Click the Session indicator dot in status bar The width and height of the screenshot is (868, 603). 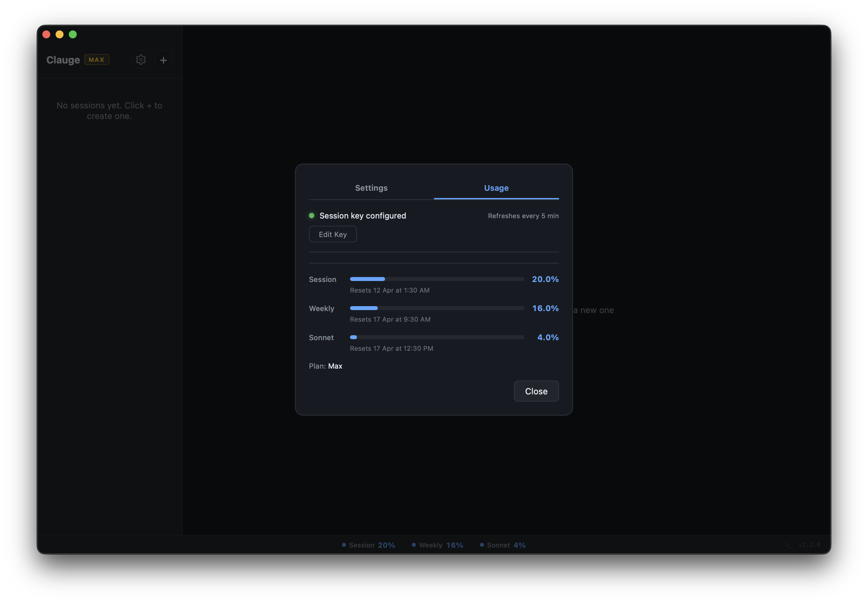tap(344, 545)
